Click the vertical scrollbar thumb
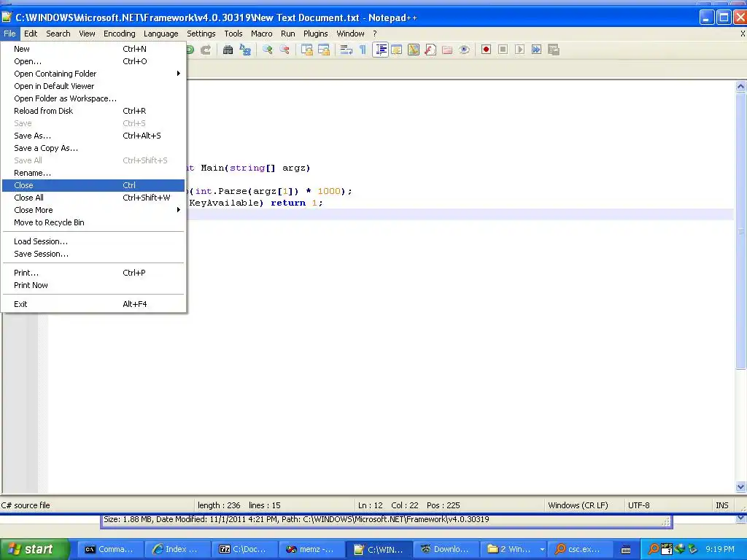The width and height of the screenshot is (747, 560). pos(740,231)
